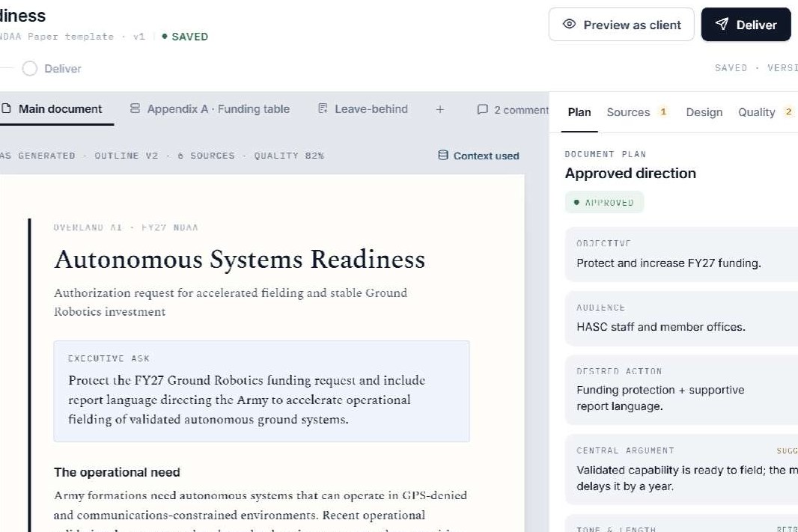Click the green APPROVED status badge
The height and width of the screenshot is (532, 798).
pyautogui.click(x=604, y=203)
